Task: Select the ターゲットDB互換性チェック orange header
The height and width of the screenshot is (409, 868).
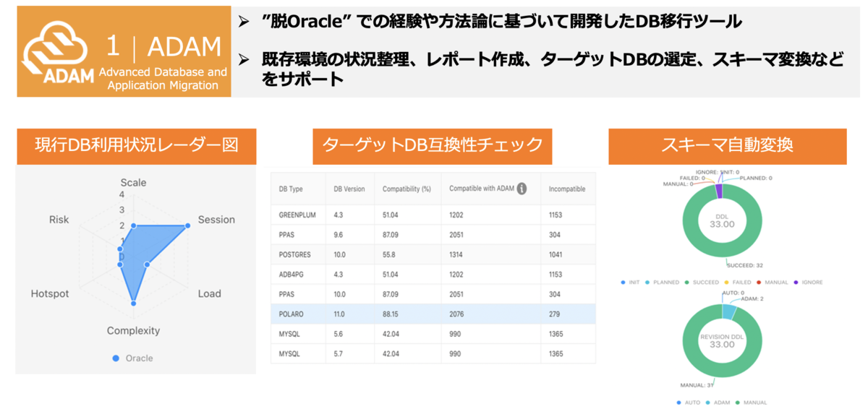Action: pos(433,145)
